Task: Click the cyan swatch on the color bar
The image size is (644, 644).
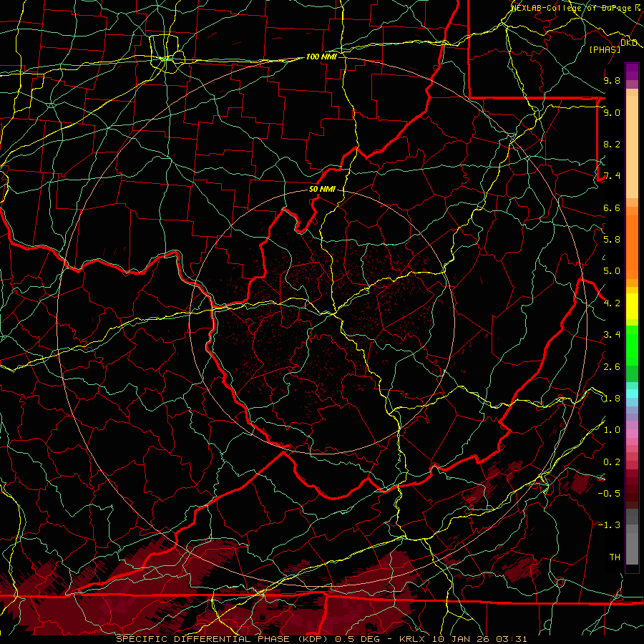Action: pos(632,393)
